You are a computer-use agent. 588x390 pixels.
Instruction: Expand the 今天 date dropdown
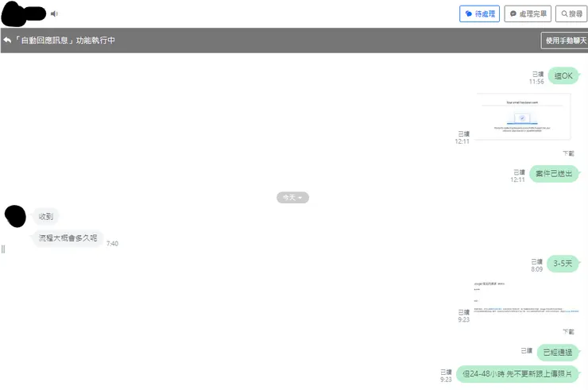(292, 198)
